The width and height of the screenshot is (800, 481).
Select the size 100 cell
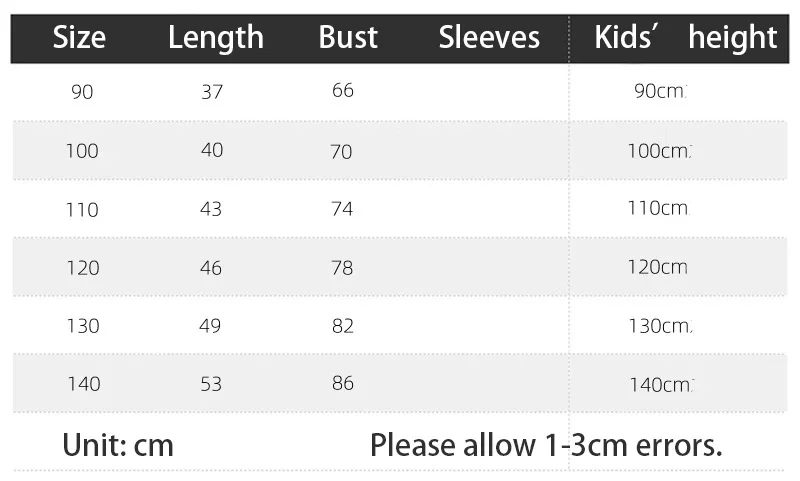coord(82,151)
